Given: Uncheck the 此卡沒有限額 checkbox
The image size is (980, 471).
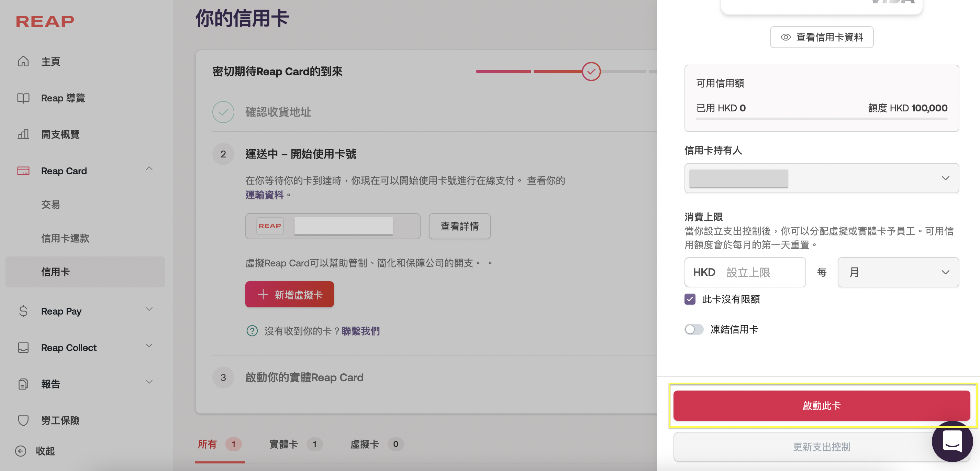Looking at the screenshot, I should coord(690,299).
